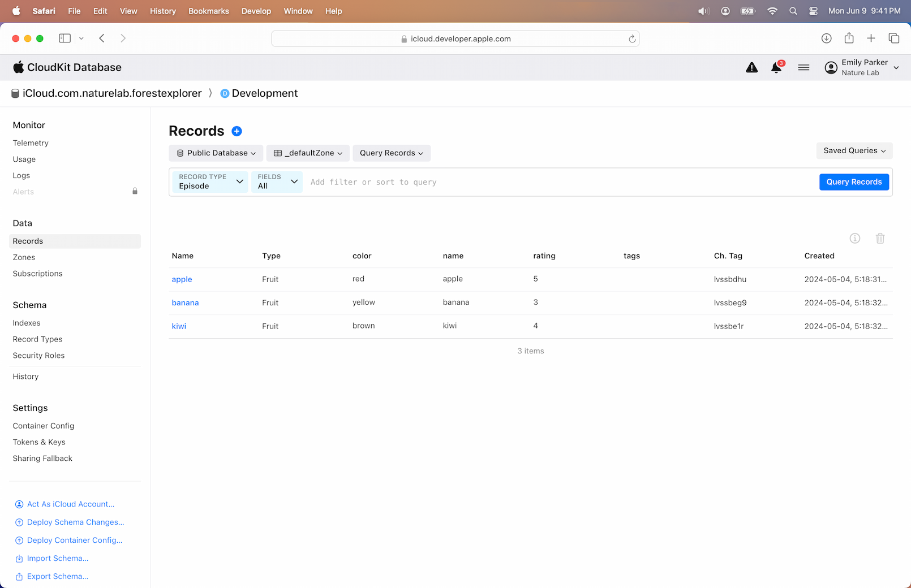
Task: Click Deploy Schema Changes link
Action: tap(75, 522)
